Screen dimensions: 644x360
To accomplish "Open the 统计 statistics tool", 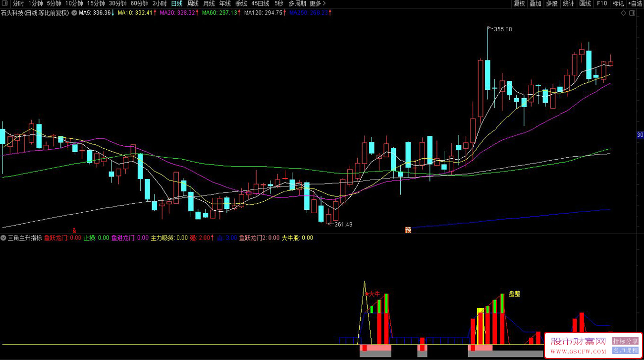I will [568, 3].
